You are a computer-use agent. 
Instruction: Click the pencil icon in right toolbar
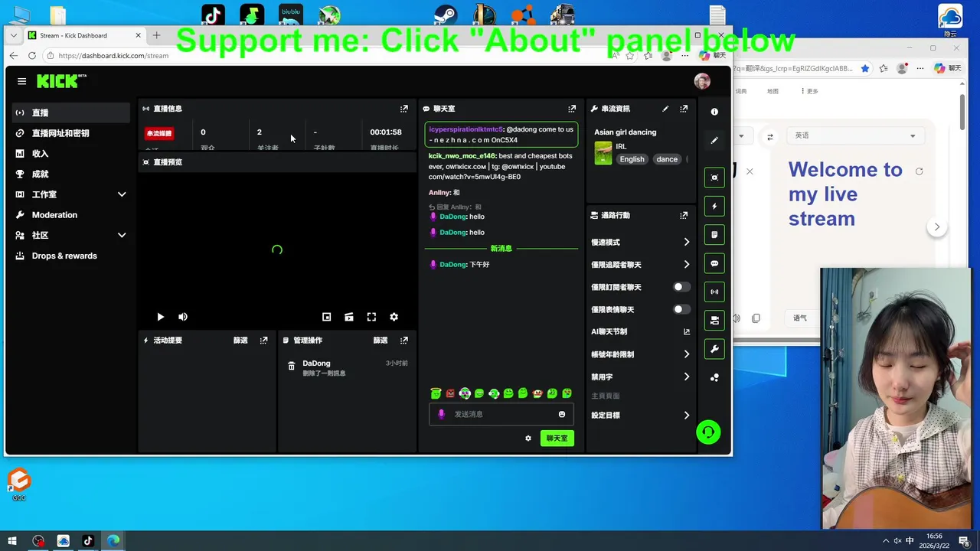714,140
